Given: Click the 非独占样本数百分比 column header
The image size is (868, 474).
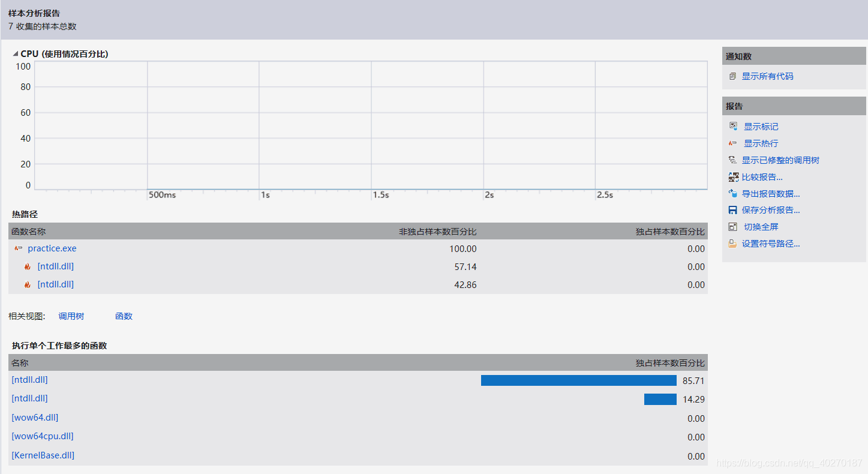Looking at the screenshot, I should (x=438, y=232).
